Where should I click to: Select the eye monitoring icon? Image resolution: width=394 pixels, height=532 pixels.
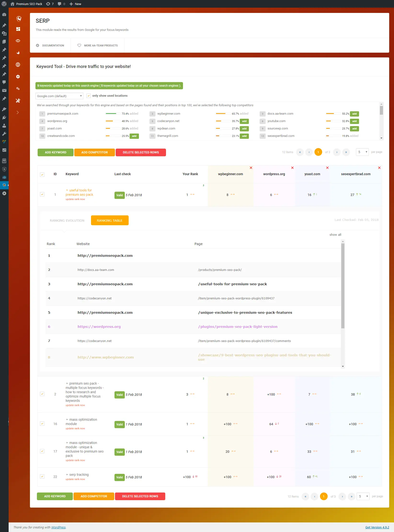point(18,41)
